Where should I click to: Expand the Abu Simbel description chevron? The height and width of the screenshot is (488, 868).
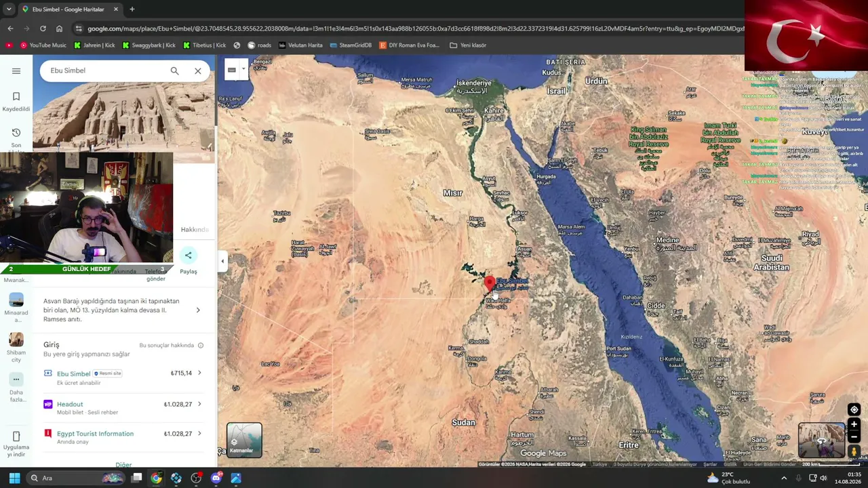(x=198, y=310)
